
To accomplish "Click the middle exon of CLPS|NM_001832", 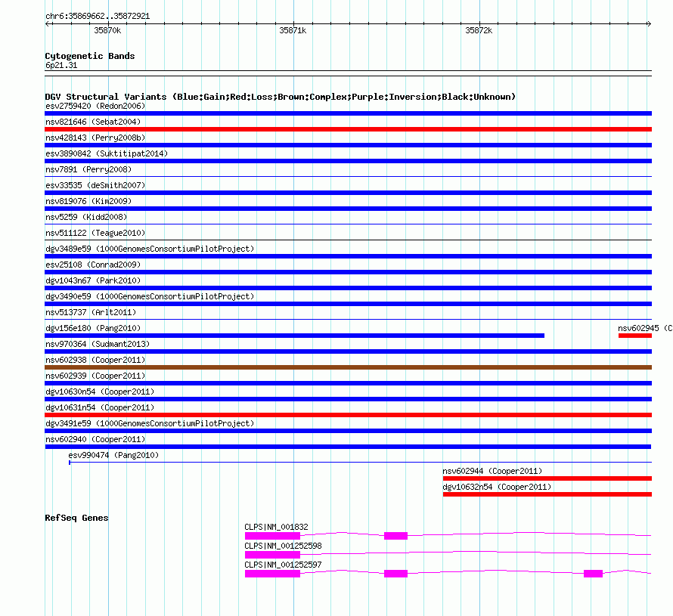I will click(x=395, y=536).
